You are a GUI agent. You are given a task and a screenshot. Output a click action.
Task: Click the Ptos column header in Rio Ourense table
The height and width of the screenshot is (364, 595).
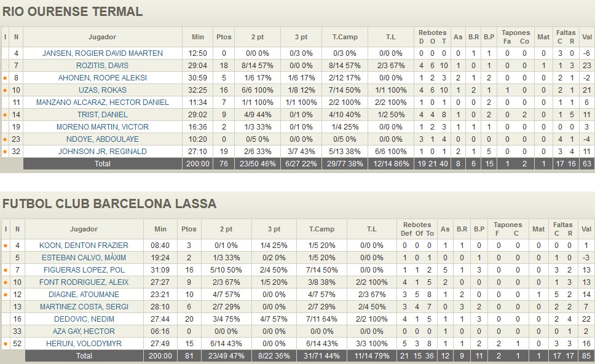coord(224,37)
